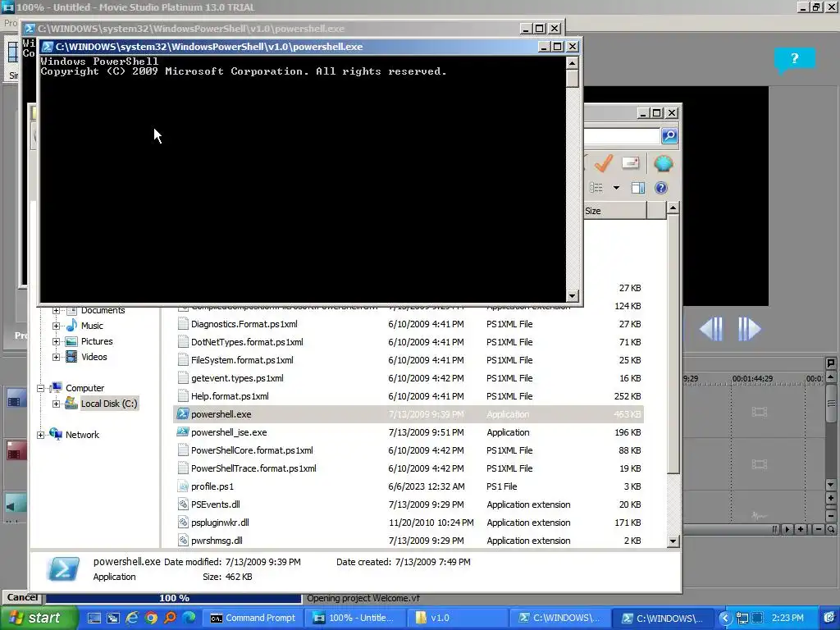Collapse the Computer tree node
This screenshot has width=840, height=630.
(x=41, y=388)
